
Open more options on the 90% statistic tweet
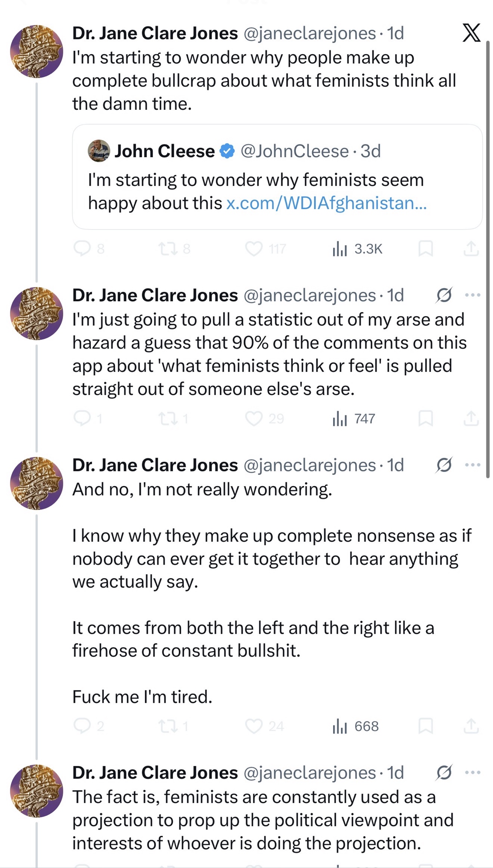pyautogui.click(x=473, y=295)
